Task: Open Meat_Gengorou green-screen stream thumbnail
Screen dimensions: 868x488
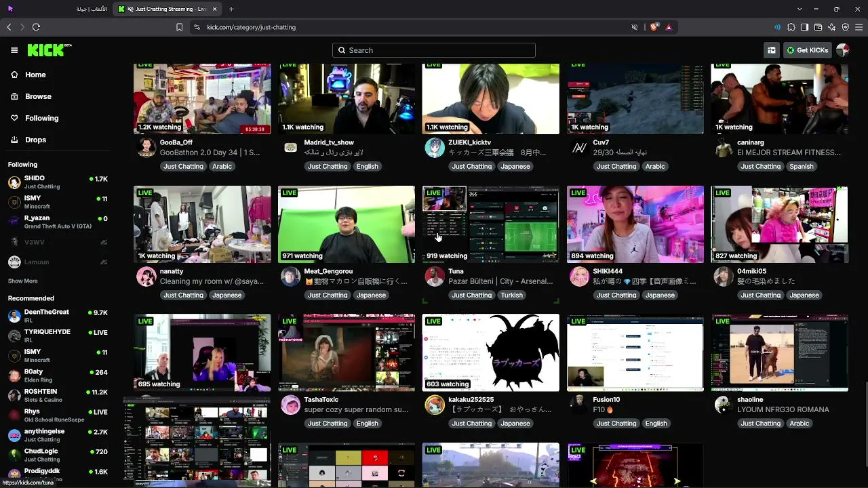Action: [347, 224]
